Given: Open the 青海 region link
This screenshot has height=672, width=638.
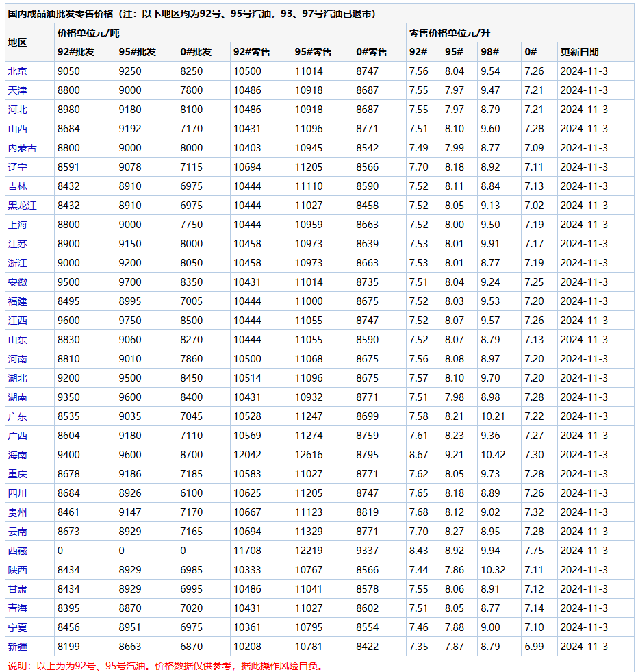Looking at the screenshot, I should [x=17, y=608].
